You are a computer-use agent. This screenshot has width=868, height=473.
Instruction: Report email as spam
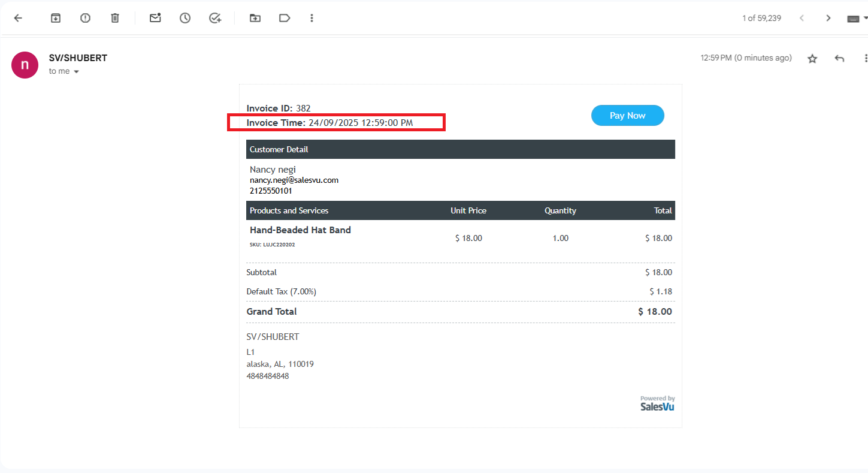pos(85,18)
